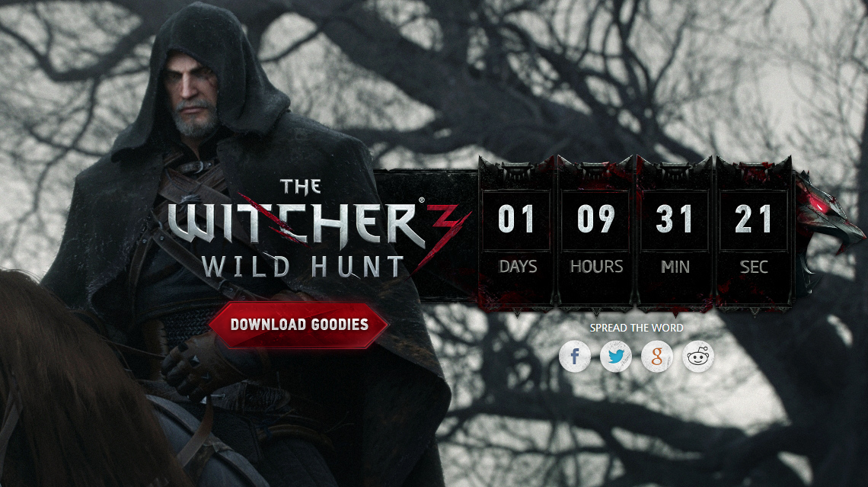Post to Reddit with alien icon
This screenshot has height=487, width=868.
698,356
